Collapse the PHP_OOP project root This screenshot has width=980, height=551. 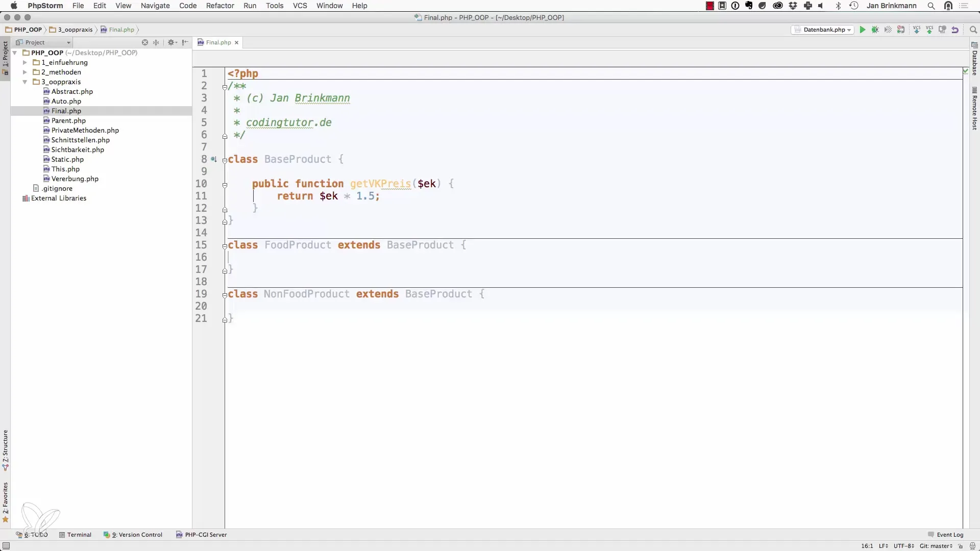coord(15,53)
